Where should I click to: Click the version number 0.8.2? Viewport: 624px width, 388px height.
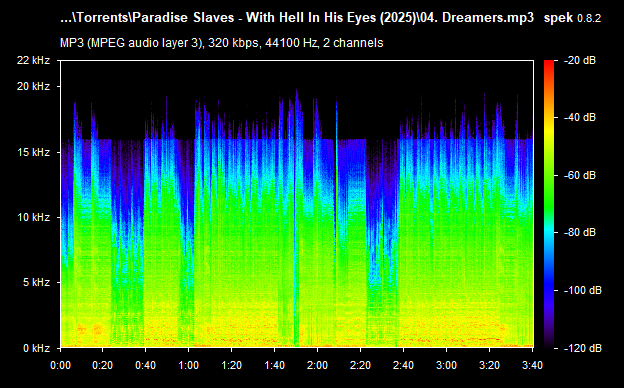589,18
